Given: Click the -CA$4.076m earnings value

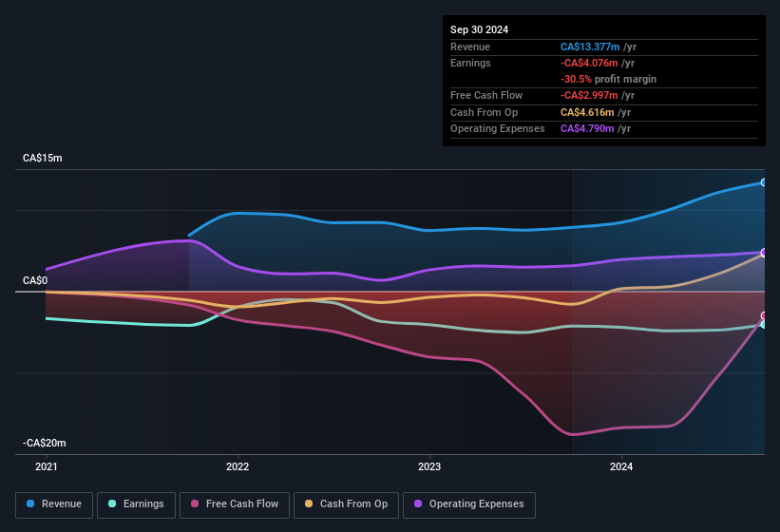Looking at the screenshot, I should (589, 63).
